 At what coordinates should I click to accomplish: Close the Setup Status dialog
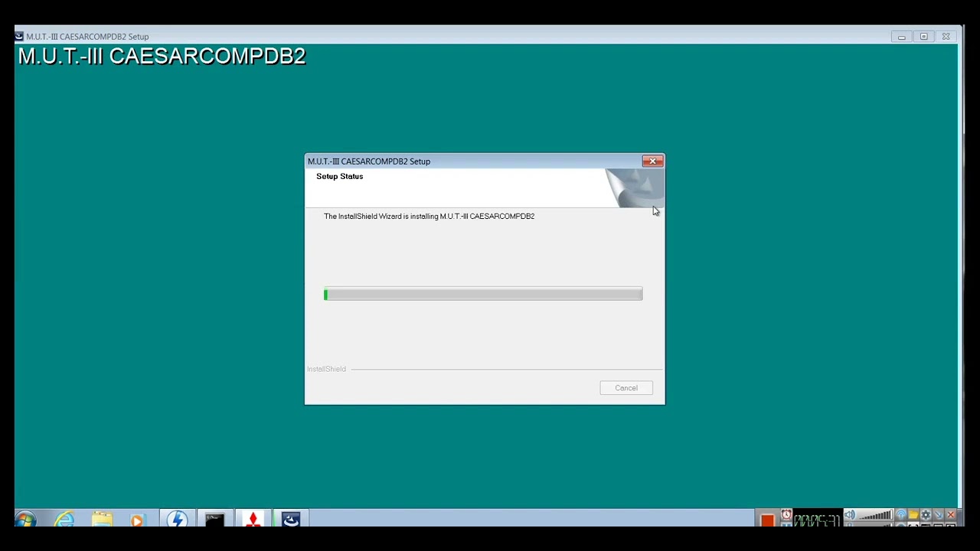point(652,161)
